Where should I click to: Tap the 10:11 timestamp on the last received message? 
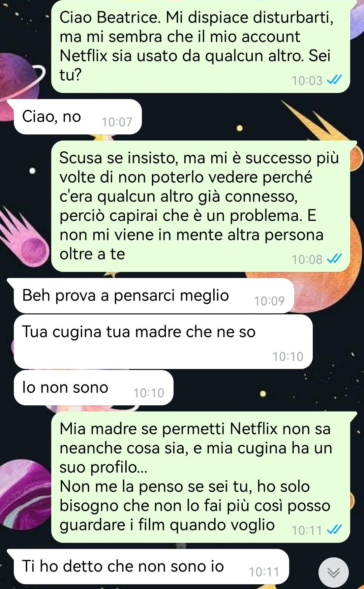click(x=264, y=572)
